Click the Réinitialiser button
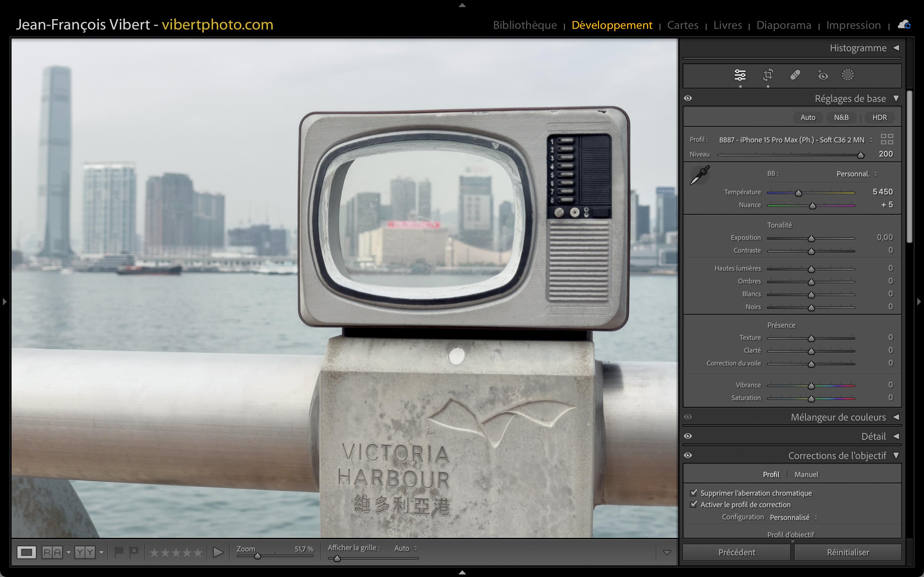Image resolution: width=924 pixels, height=577 pixels. coord(848,552)
